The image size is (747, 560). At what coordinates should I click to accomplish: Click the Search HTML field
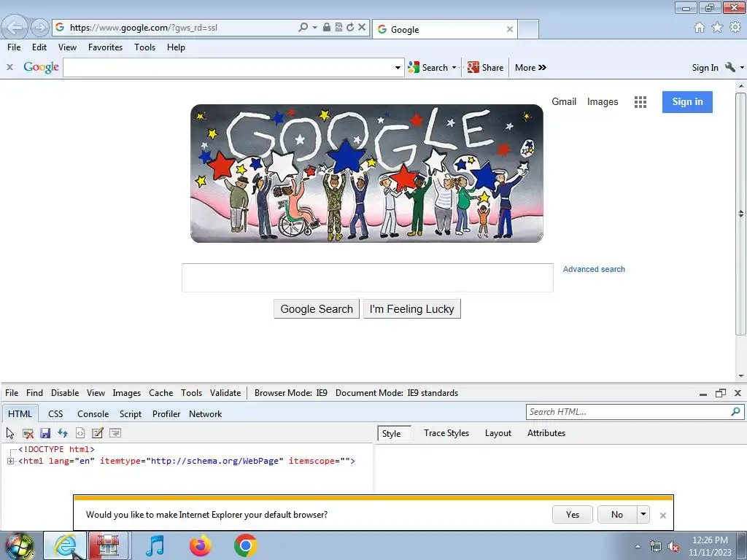click(x=629, y=412)
